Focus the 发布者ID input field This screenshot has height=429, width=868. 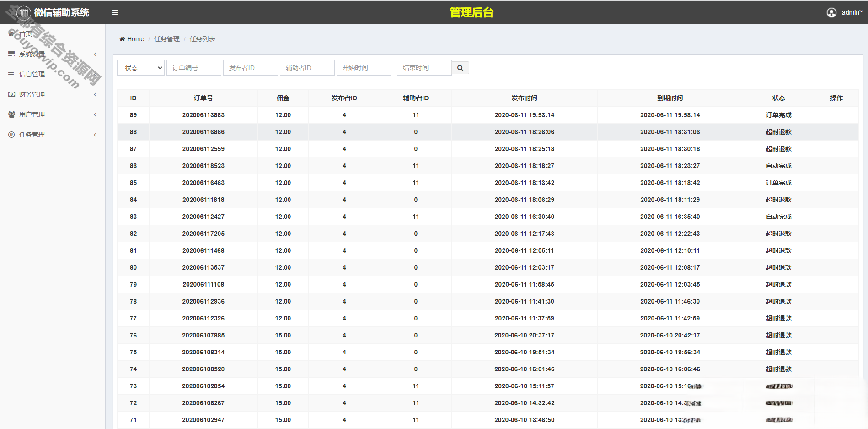click(251, 68)
